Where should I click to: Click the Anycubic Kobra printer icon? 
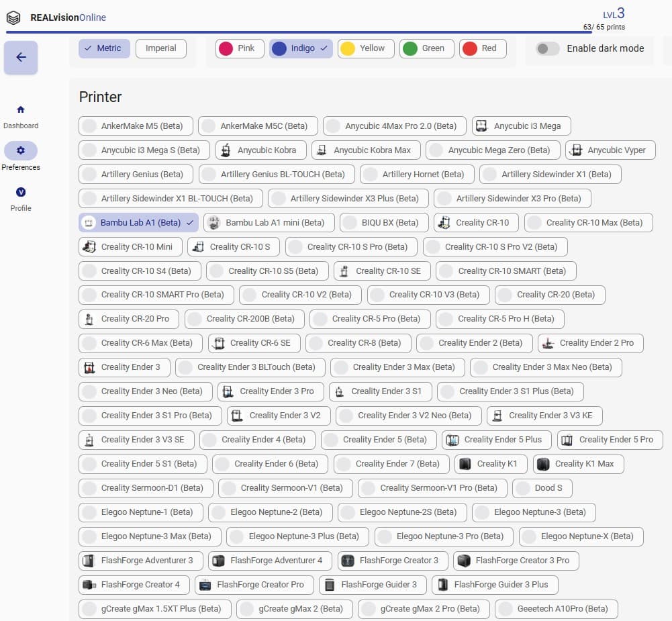coord(226,150)
